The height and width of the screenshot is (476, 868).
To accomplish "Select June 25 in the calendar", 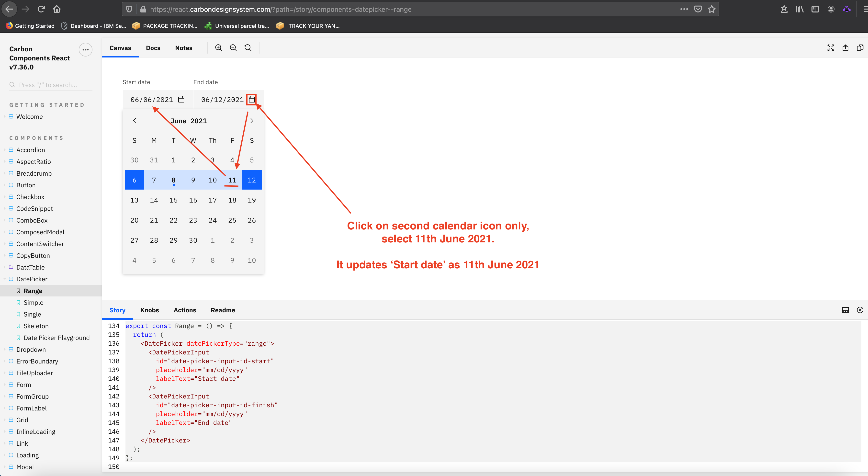I will click(232, 220).
